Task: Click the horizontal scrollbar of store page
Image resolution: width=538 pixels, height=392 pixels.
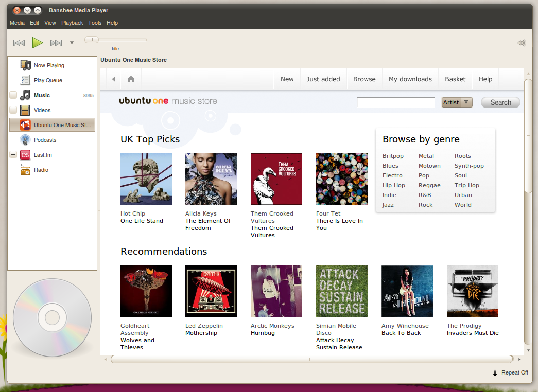Action: tap(312, 359)
